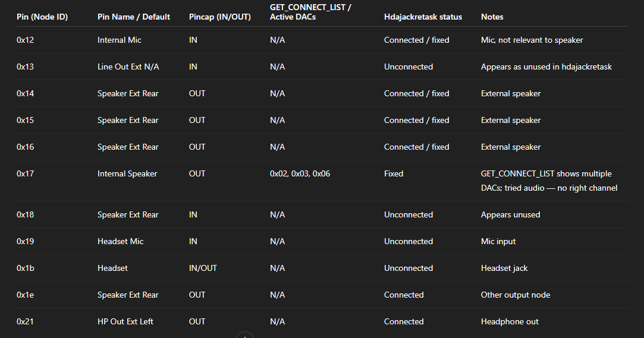The width and height of the screenshot is (644, 338).
Task: Click the 0x02, 0x03, 0x06 DAC list
Action: [x=300, y=173]
